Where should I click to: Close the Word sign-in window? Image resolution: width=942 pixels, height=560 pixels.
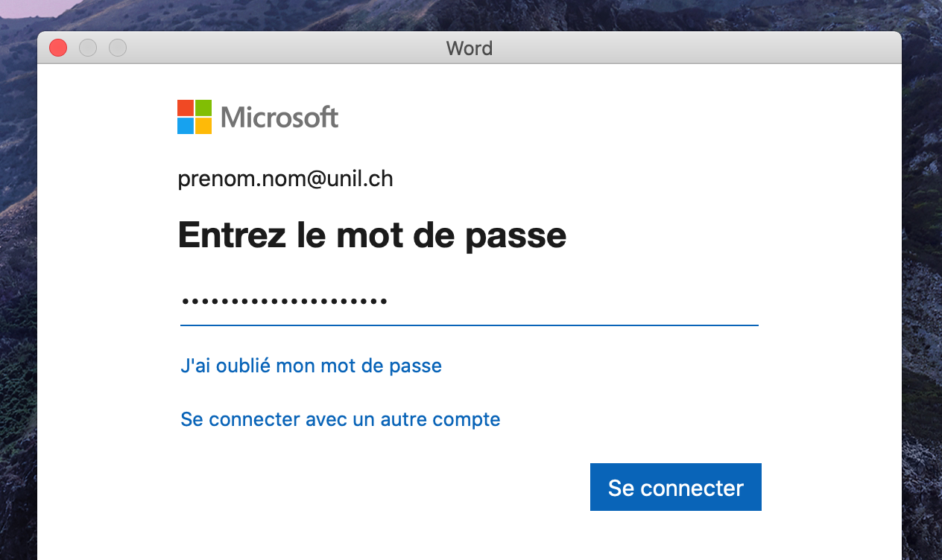point(58,48)
